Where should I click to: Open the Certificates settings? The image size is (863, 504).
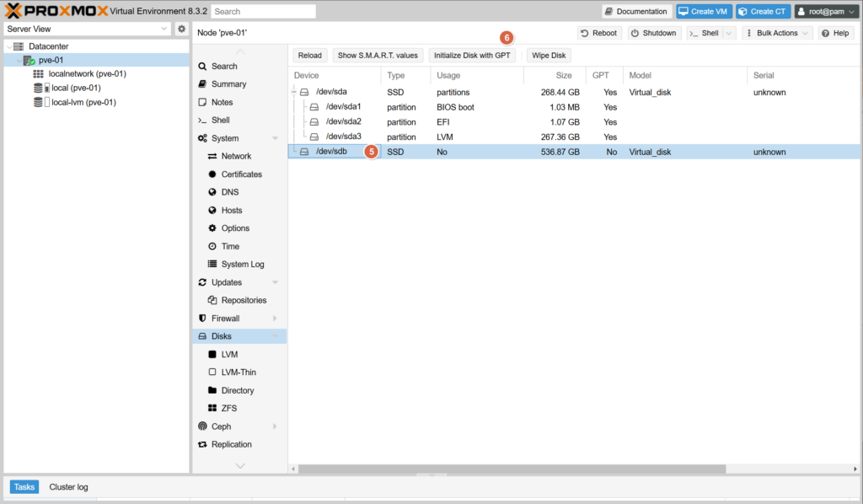241,174
